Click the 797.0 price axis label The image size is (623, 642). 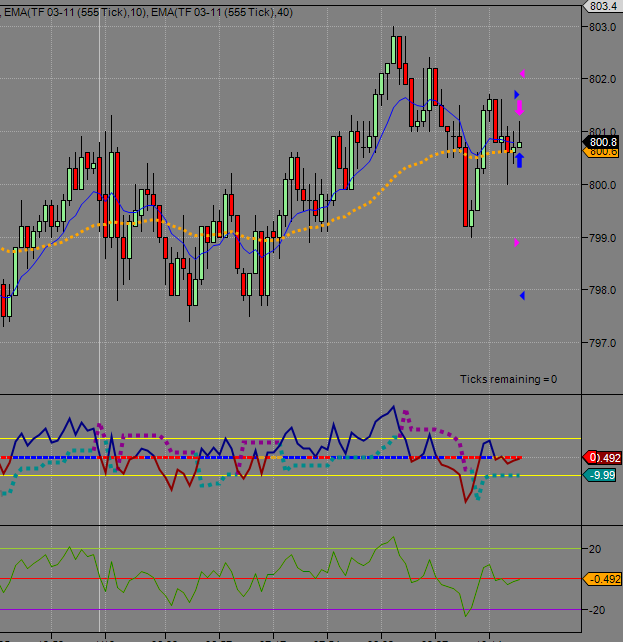pos(602,343)
